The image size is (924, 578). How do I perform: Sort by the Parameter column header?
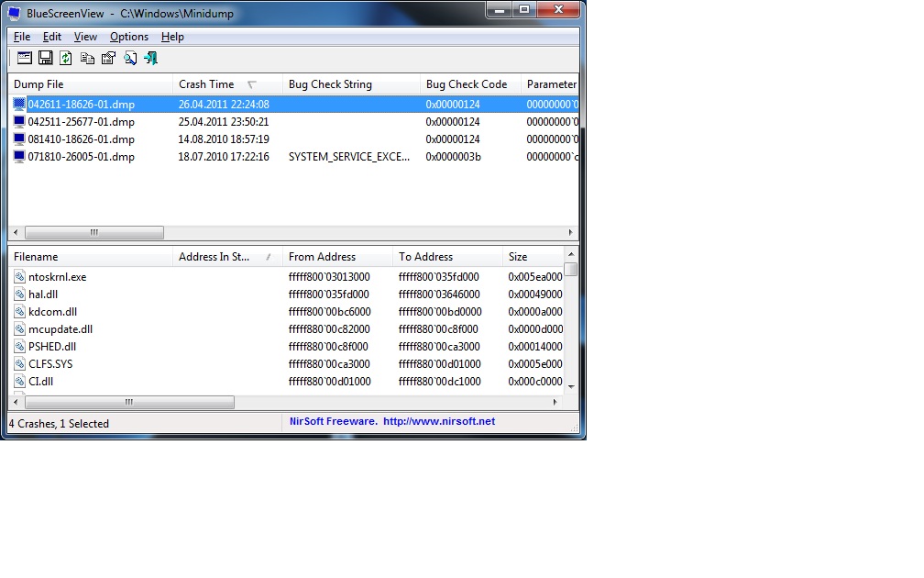pos(550,84)
